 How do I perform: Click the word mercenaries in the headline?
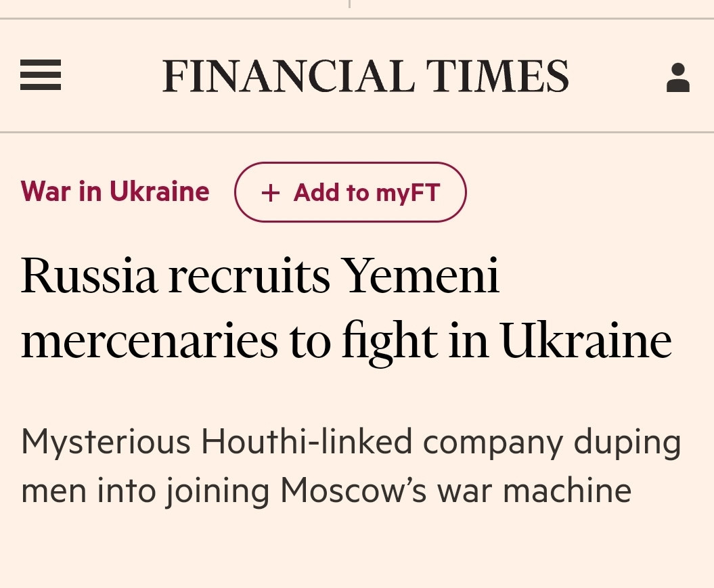149,340
